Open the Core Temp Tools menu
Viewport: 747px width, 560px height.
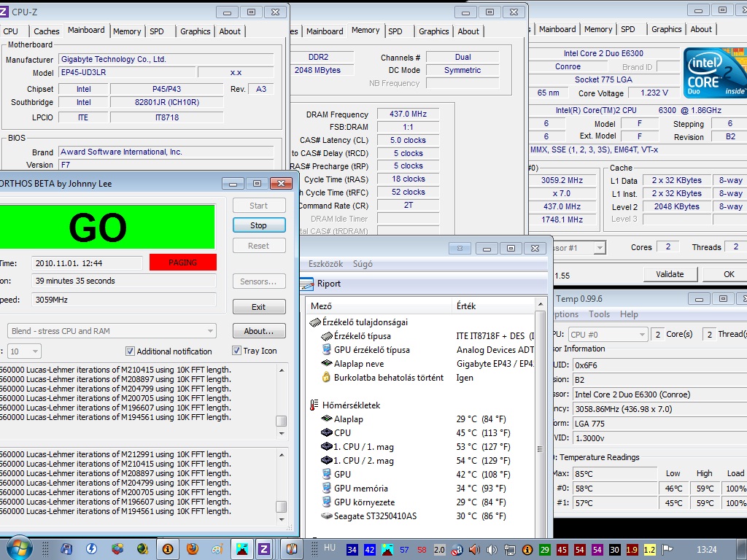[x=599, y=314]
